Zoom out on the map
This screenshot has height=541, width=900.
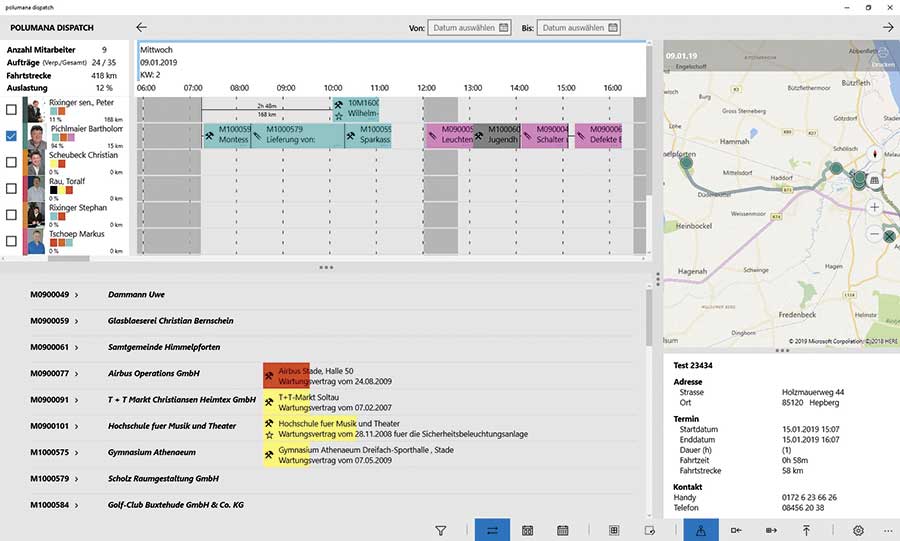point(874,233)
